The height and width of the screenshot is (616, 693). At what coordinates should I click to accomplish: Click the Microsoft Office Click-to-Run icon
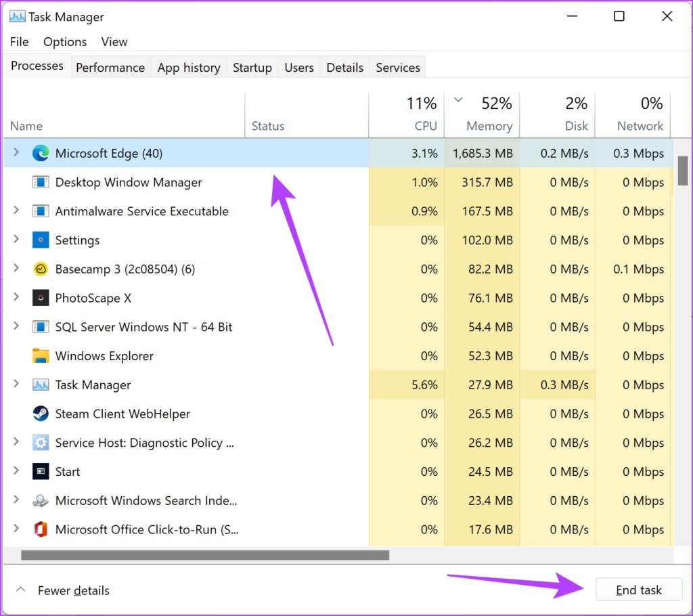41,529
